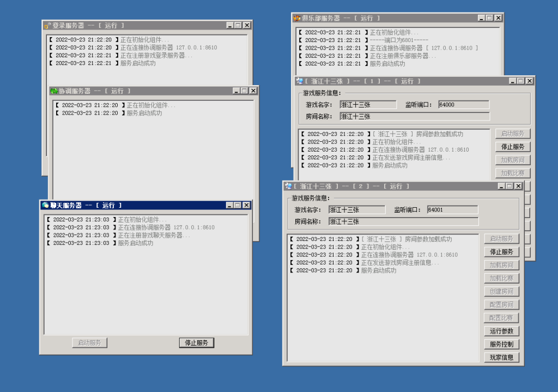
Task: Click the 浙江十三张 [1] window title icon
Action: click(299, 81)
